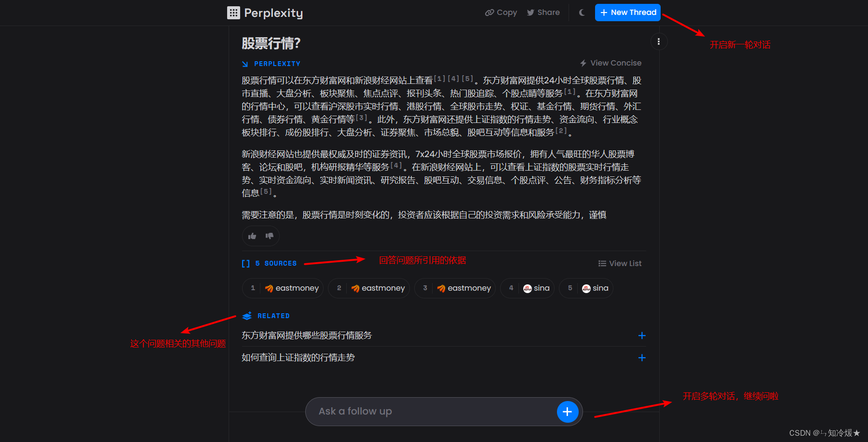868x442 pixels.
Task: Click the blue plus submit button
Action: 568,412
